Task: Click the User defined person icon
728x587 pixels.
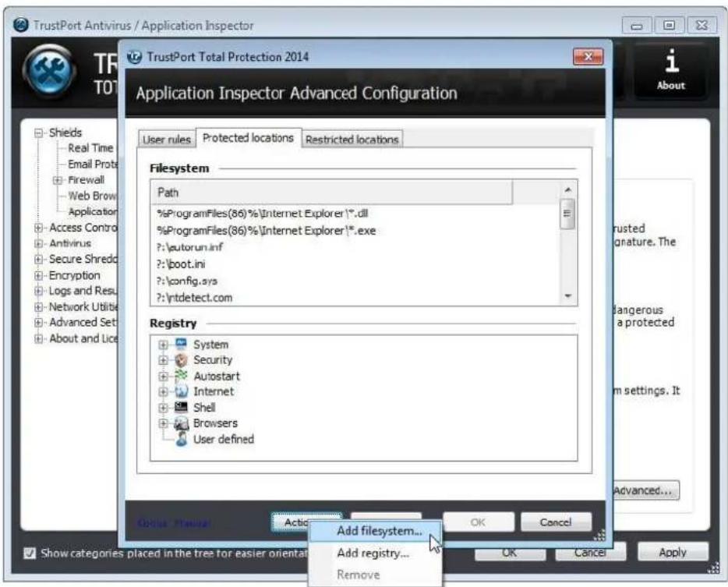Action: coord(182,439)
